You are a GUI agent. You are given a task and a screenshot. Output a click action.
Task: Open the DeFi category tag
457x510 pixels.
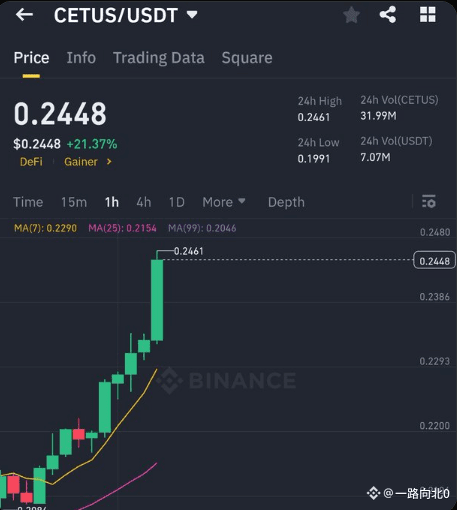click(31, 162)
